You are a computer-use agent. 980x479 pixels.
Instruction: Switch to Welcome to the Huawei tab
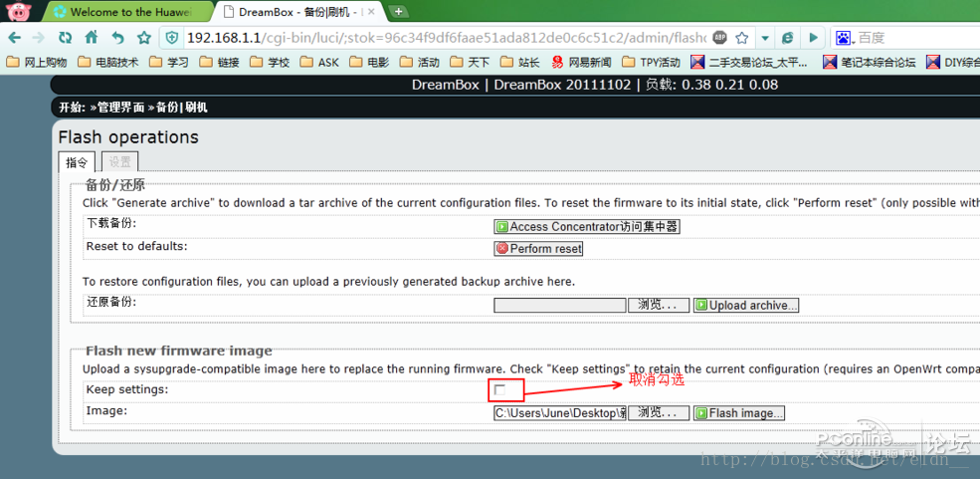129,11
